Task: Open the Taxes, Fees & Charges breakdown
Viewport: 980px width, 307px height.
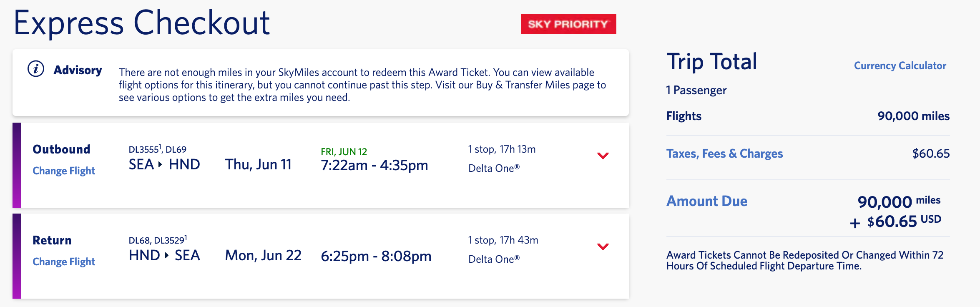Action: coord(724,153)
